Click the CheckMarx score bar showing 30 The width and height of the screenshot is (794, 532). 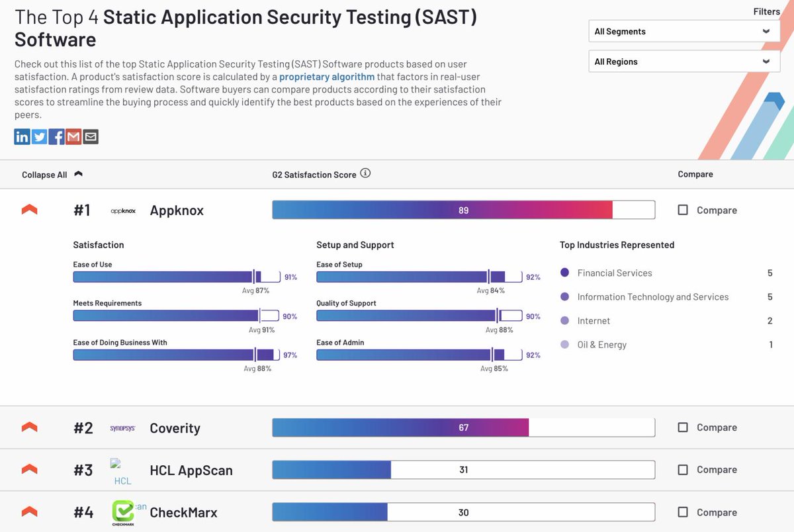point(463,512)
